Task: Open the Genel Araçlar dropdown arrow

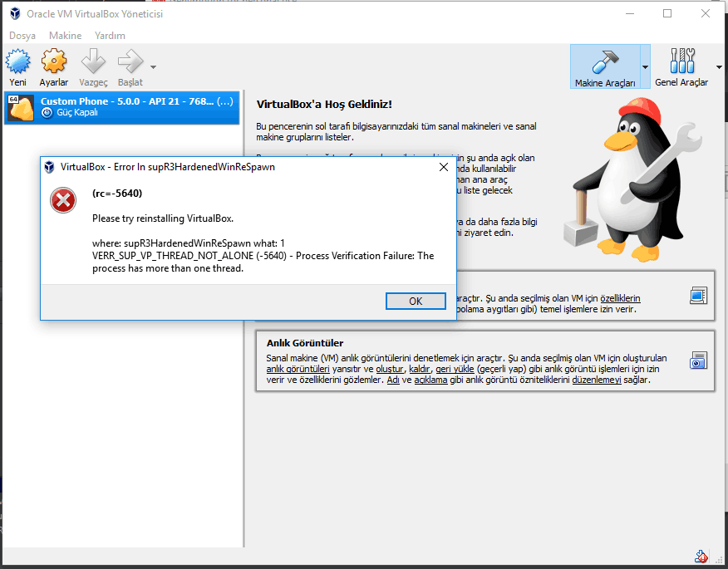Action: [719, 67]
